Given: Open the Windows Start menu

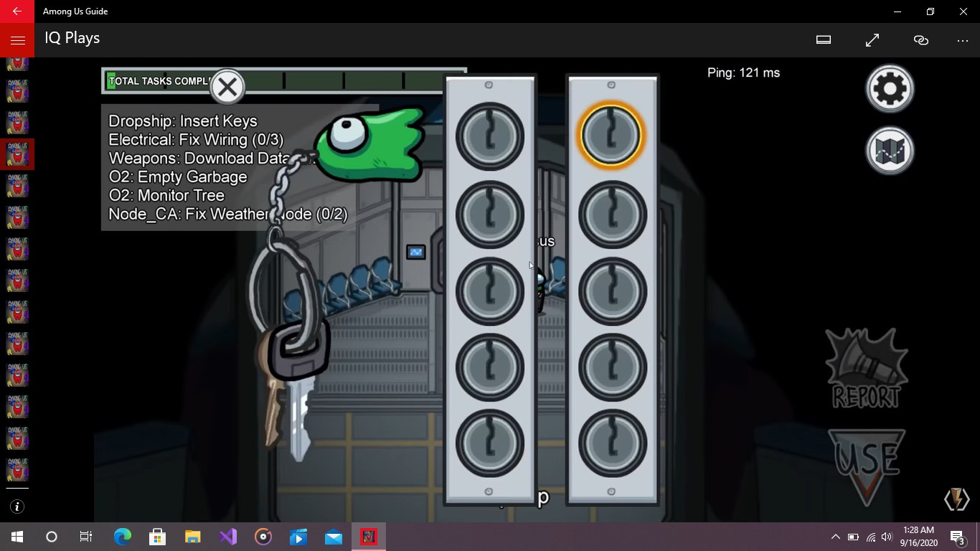Looking at the screenshot, I should pos(17,537).
